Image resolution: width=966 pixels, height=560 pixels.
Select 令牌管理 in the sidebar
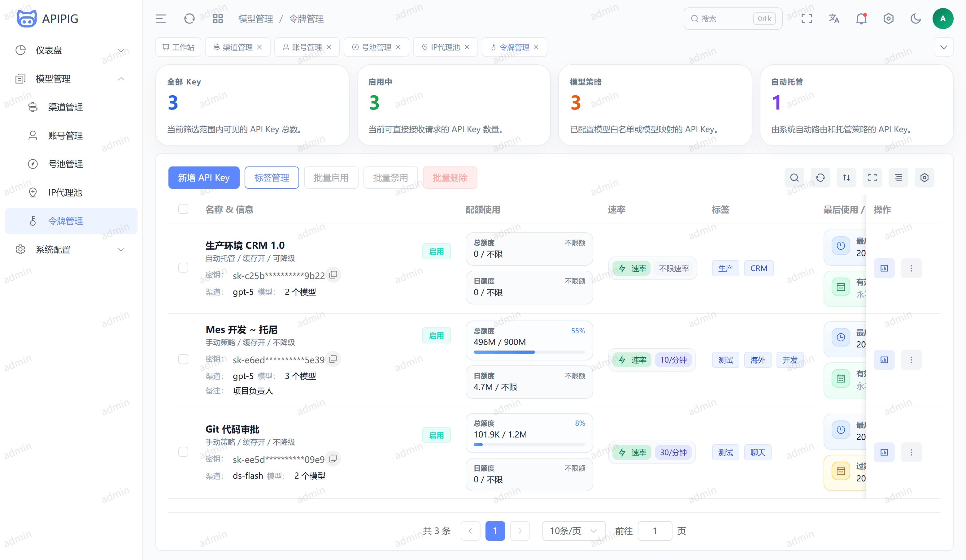pos(71,221)
